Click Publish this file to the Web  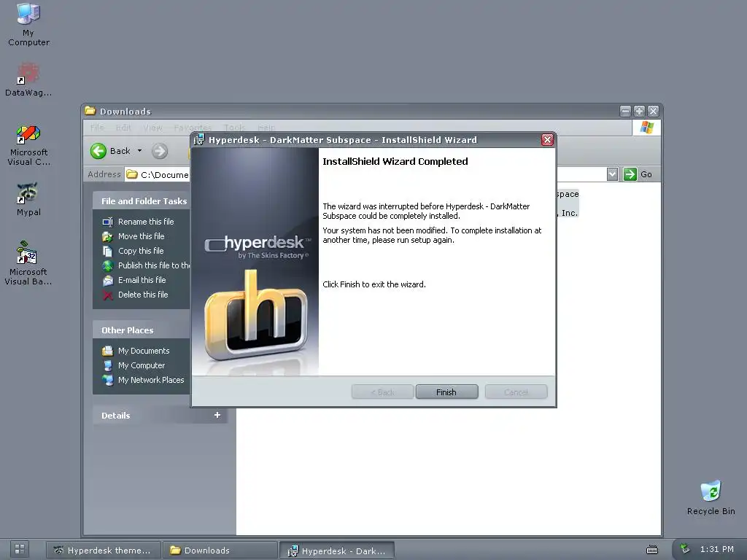coord(154,265)
